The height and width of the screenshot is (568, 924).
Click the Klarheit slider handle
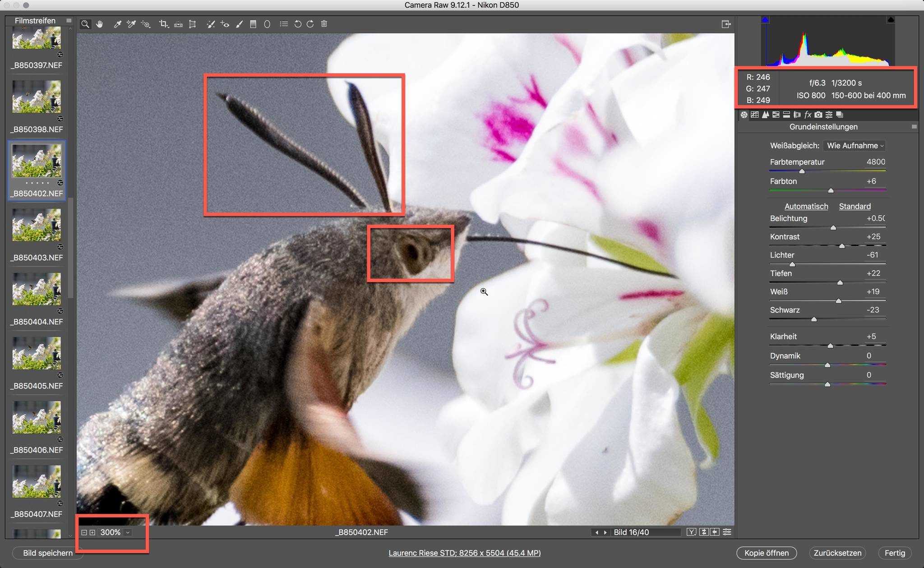pyautogui.click(x=830, y=346)
